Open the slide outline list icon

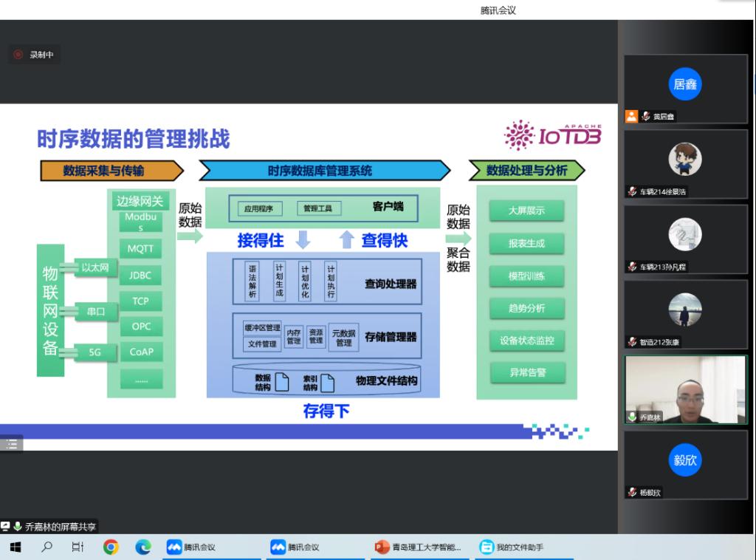click(11, 444)
